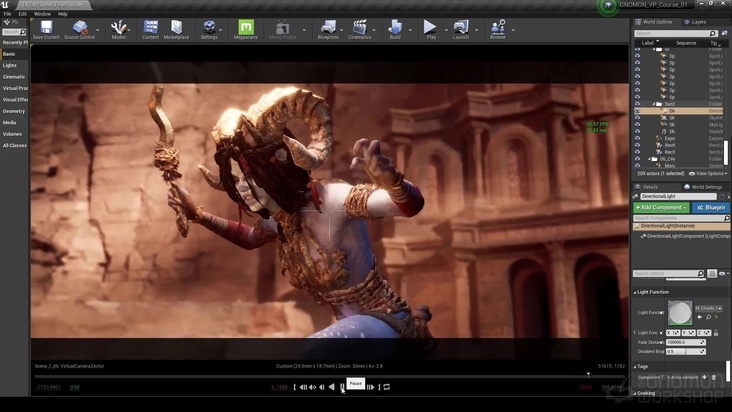The image size is (732, 412).
Task: Click the Media Profile toolbar icon
Action: click(282, 29)
